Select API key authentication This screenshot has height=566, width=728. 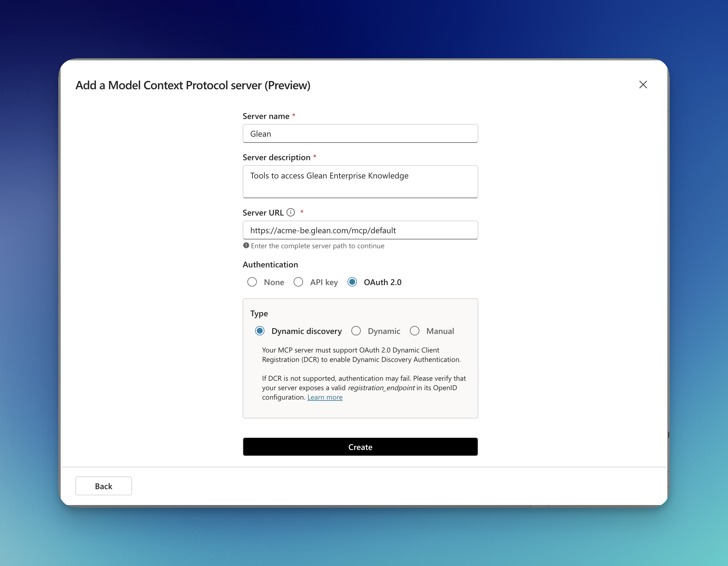[x=298, y=282]
